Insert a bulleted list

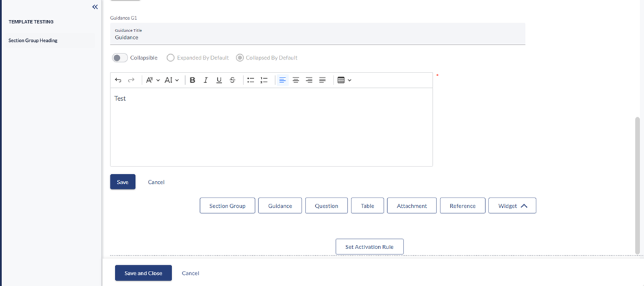(251, 80)
